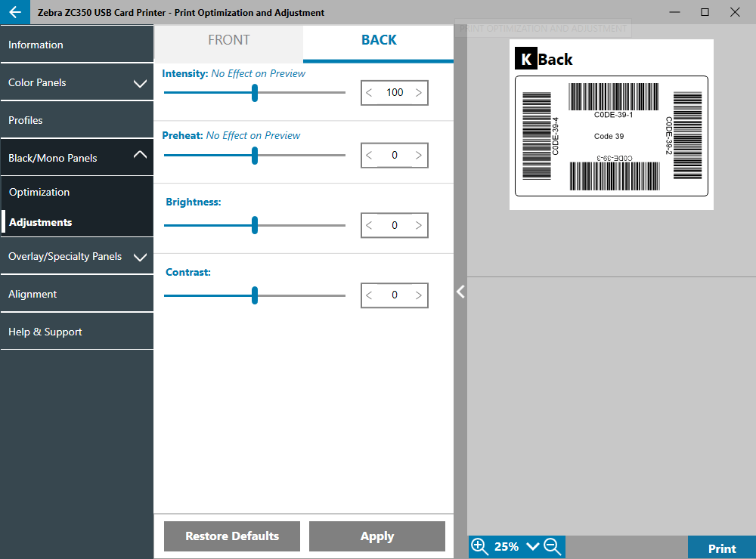Open the Alignment section
The width and height of the screenshot is (756, 559).
tap(33, 295)
